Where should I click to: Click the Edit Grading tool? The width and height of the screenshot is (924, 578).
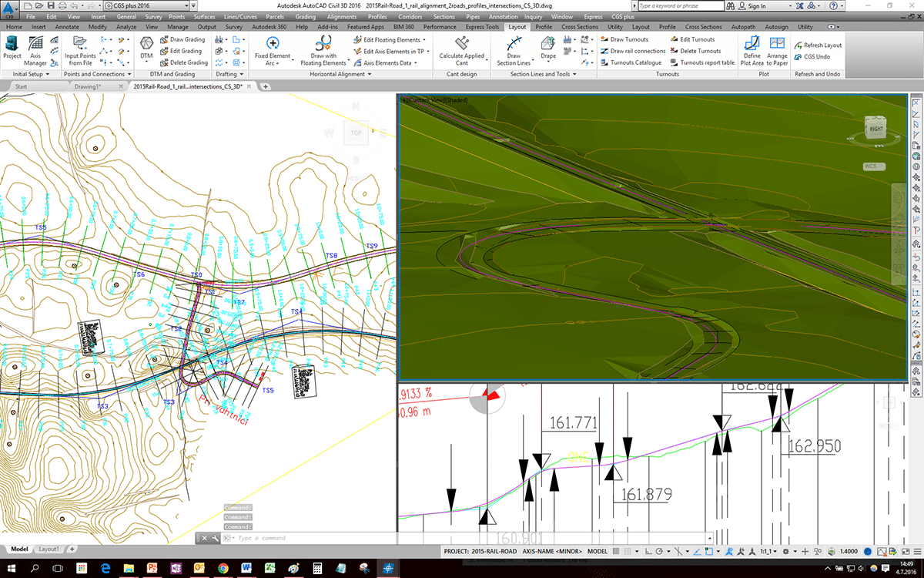pyautogui.click(x=180, y=51)
